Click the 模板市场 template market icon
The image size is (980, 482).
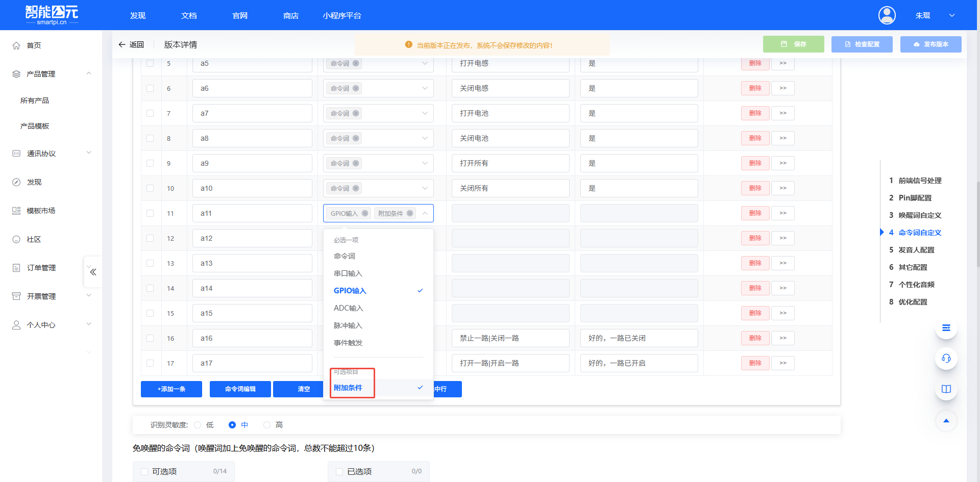point(16,210)
